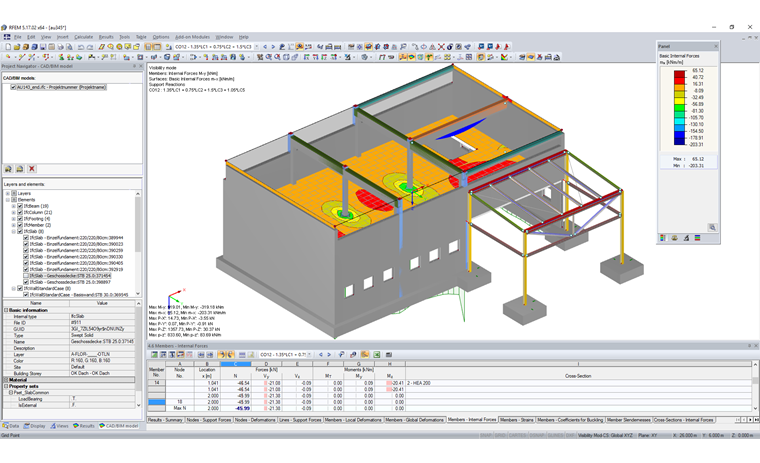The image size is (760, 463).
Task: Remove CAD/BIM model with red X icon
Action: click(32, 169)
